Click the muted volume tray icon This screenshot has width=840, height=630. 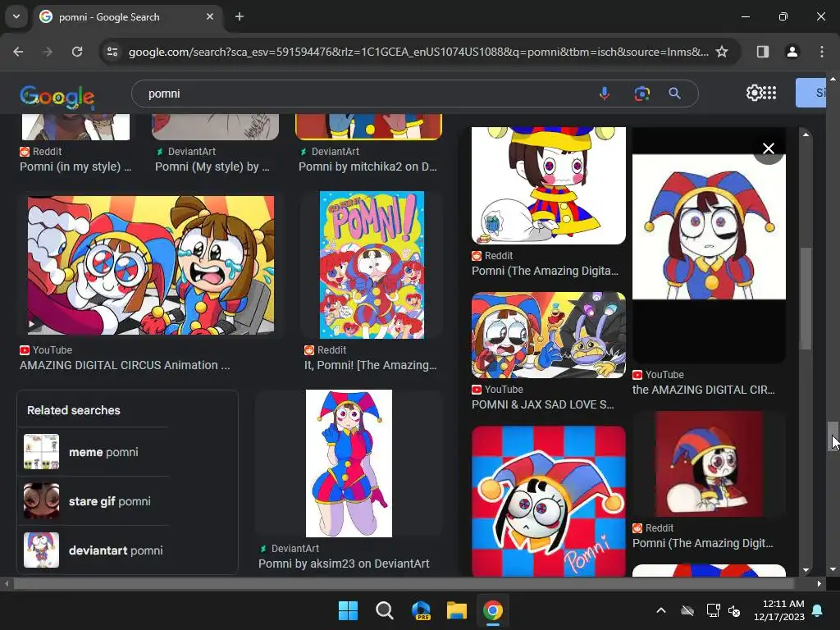pyautogui.click(x=734, y=610)
